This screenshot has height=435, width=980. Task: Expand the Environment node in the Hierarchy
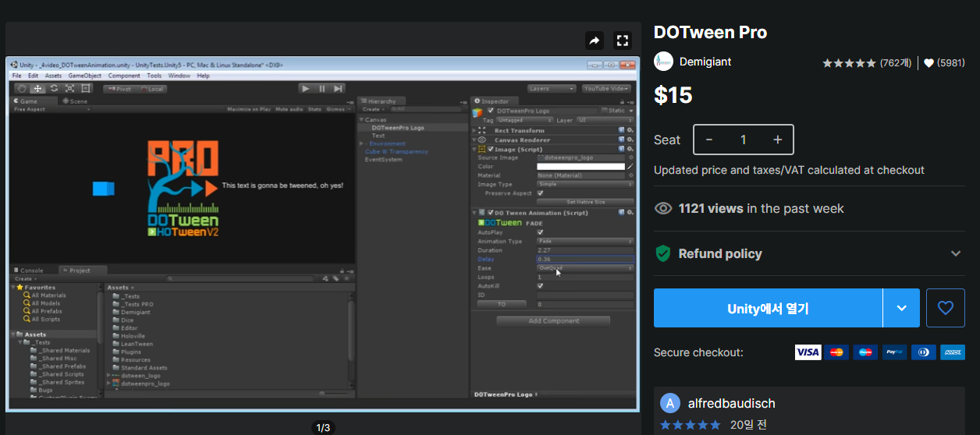click(361, 143)
